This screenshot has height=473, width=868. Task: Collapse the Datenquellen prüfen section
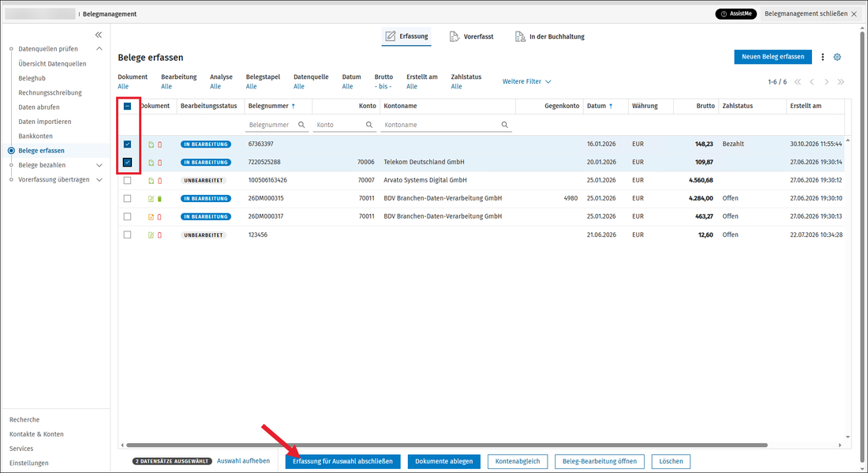point(99,49)
